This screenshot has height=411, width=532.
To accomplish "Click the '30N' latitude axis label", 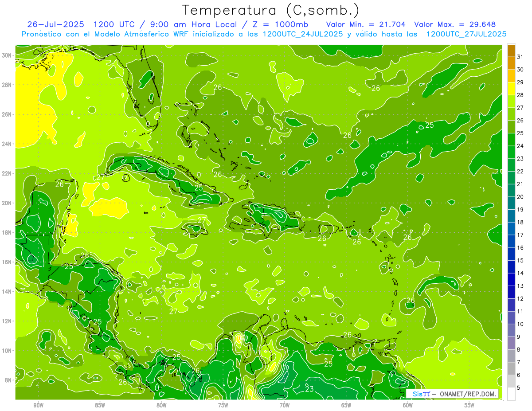I will tap(7, 55).
